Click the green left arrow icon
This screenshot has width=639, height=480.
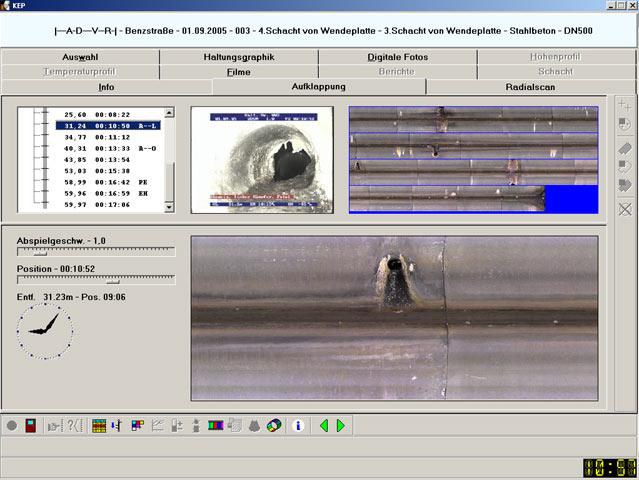[x=323, y=426]
